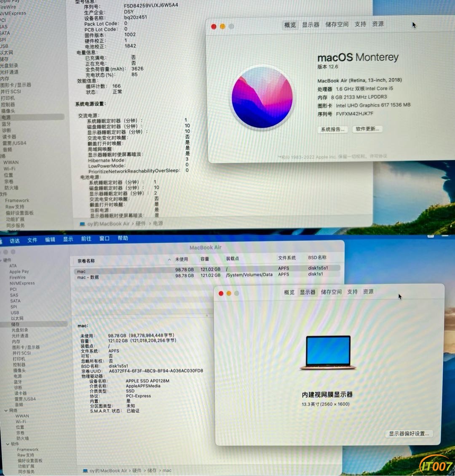Click the 系统报告... button
The image size is (455, 476).
tap(332, 130)
